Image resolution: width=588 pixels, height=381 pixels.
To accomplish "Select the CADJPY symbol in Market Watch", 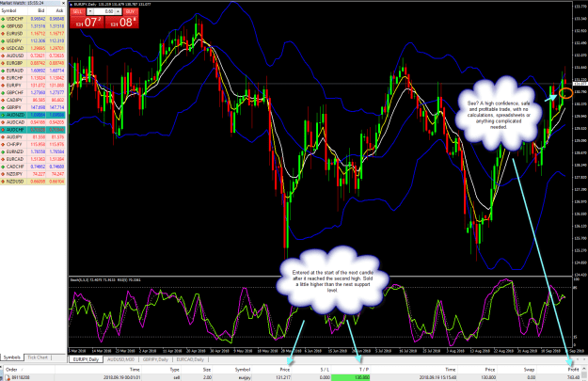I will [x=14, y=100].
